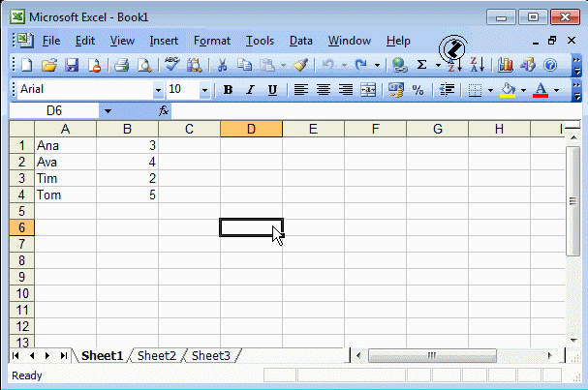Screen dimensions: 588x390
Task: Switch to the Sheet2 tab
Action: point(156,356)
